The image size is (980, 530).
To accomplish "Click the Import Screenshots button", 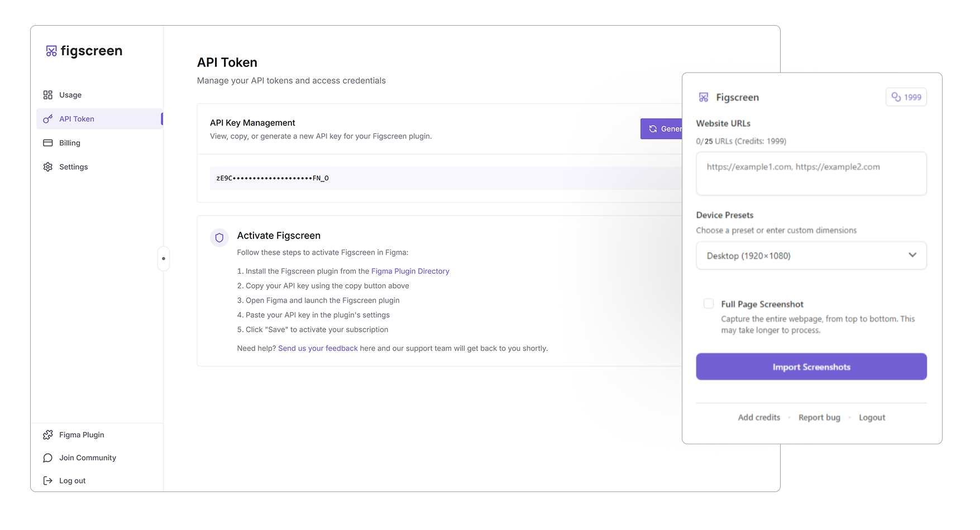I will tap(811, 367).
